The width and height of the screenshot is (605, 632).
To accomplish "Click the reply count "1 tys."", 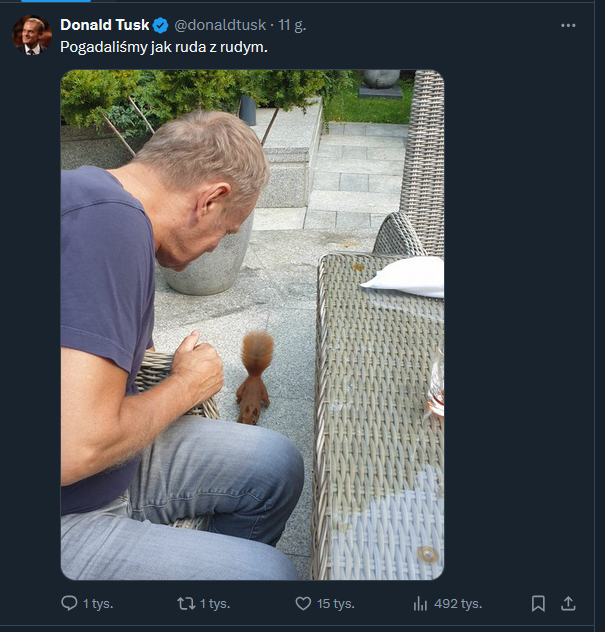I will pyautogui.click(x=97, y=603).
